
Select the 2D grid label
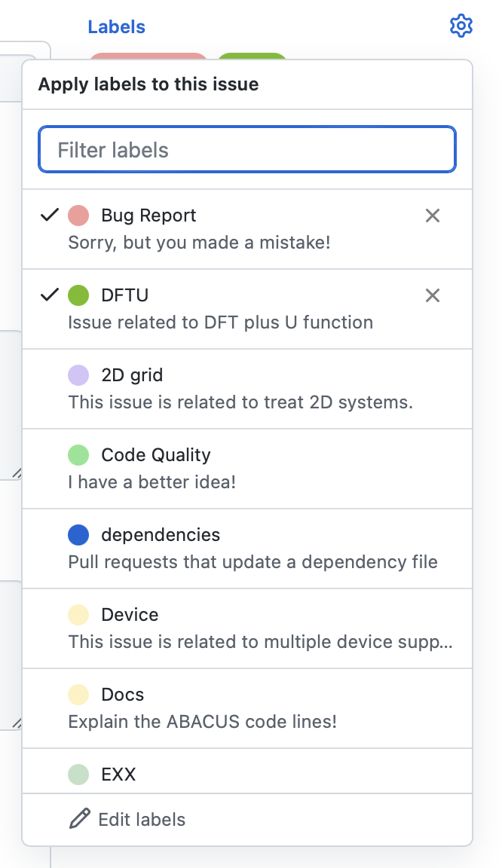pyautogui.click(x=132, y=375)
